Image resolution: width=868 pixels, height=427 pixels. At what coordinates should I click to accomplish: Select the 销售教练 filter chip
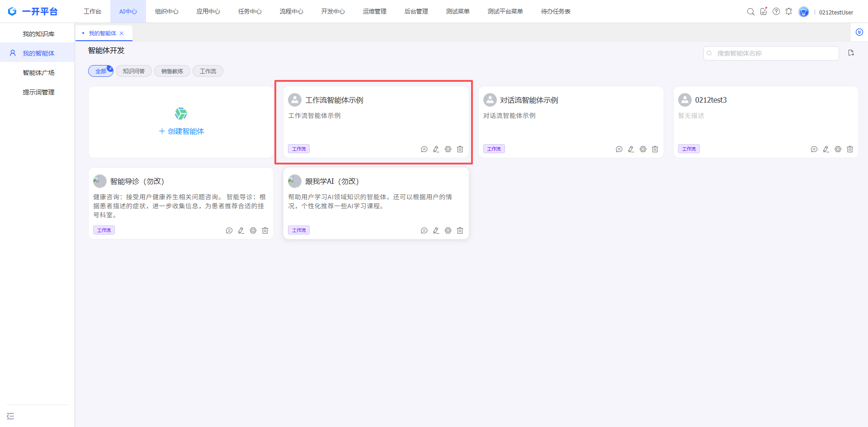tap(172, 71)
